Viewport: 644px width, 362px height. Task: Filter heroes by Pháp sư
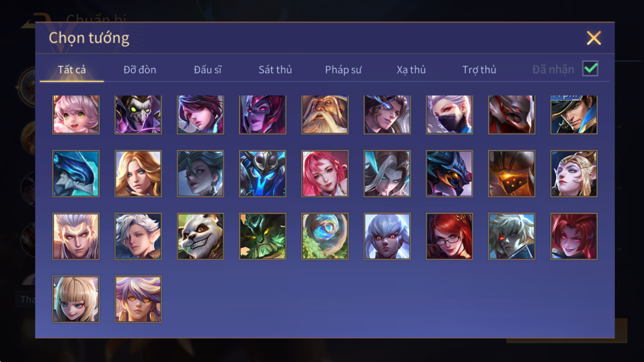tap(343, 70)
